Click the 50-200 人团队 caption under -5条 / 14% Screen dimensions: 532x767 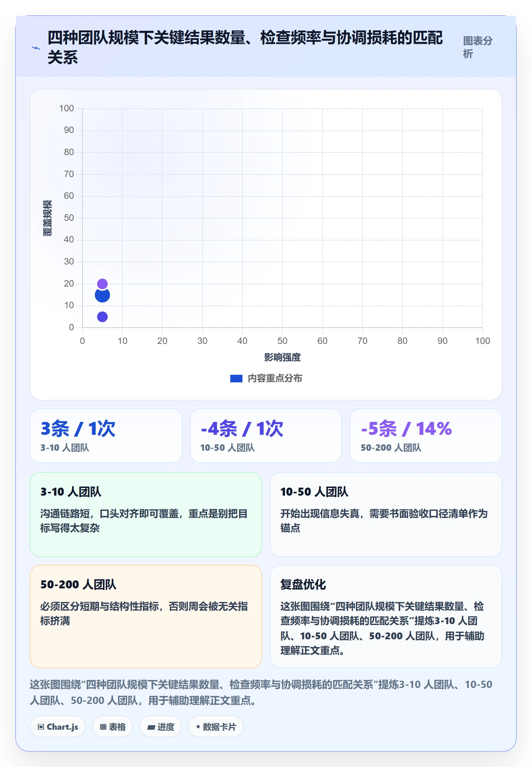[x=391, y=448]
